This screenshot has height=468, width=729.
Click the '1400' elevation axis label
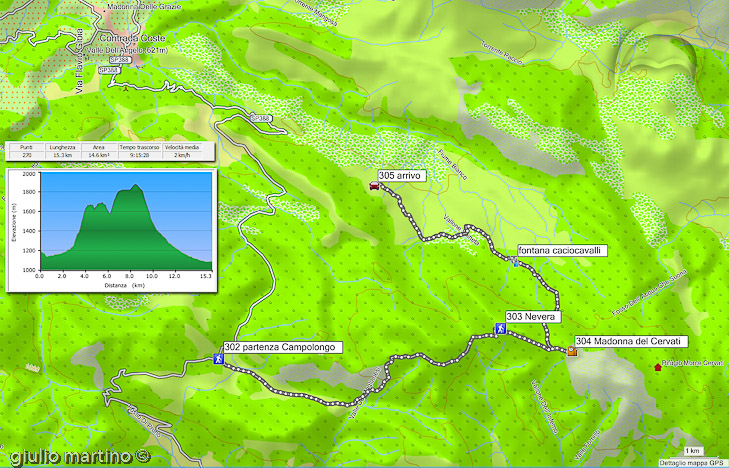[29, 231]
